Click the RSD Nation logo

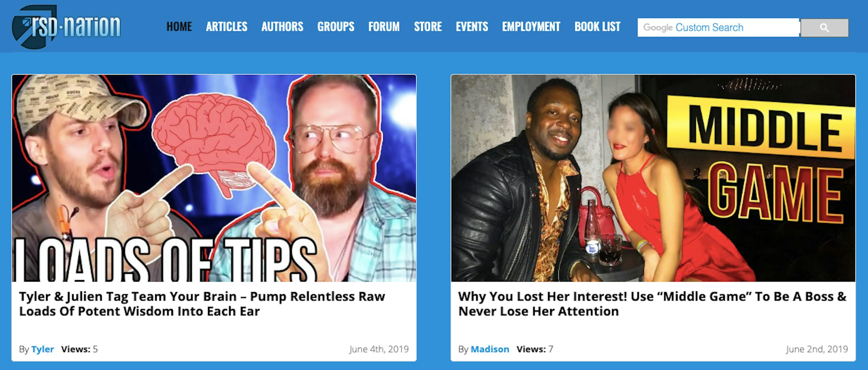click(66, 27)
